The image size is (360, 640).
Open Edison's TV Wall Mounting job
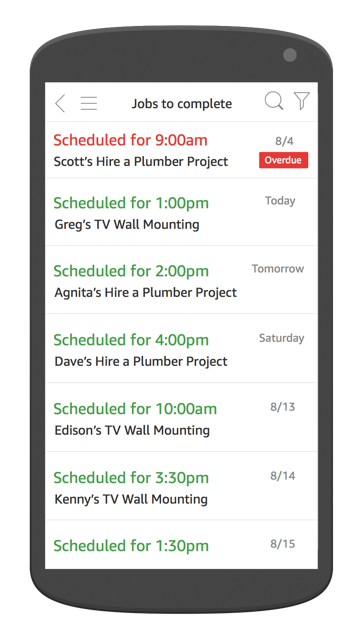pos(181,418)
